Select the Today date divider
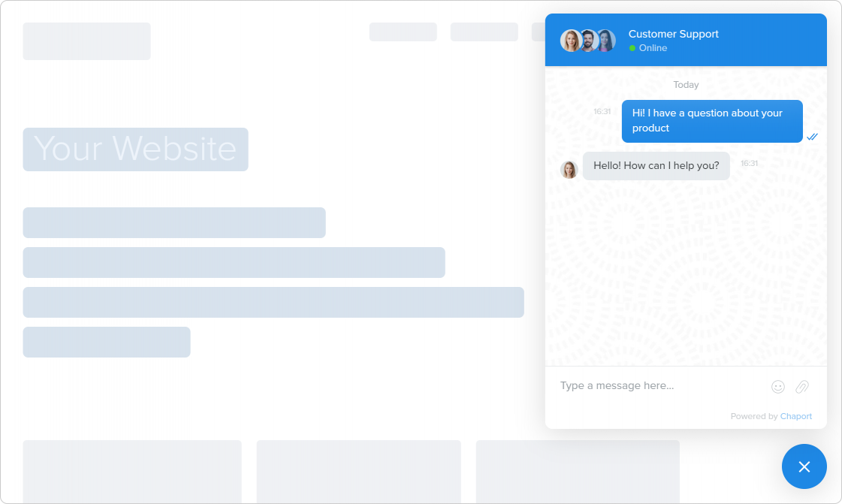The height and width of the screenshot is (504, 842). [685, 84]
